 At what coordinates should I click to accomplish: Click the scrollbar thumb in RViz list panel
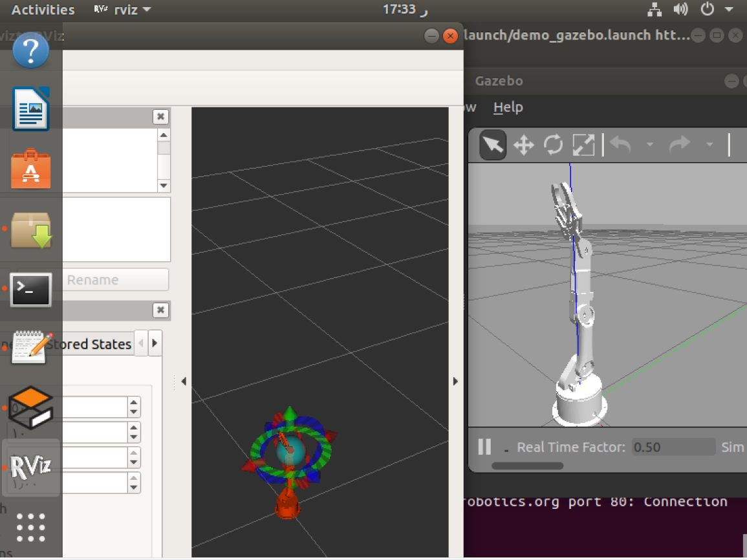tap(164, 149)
